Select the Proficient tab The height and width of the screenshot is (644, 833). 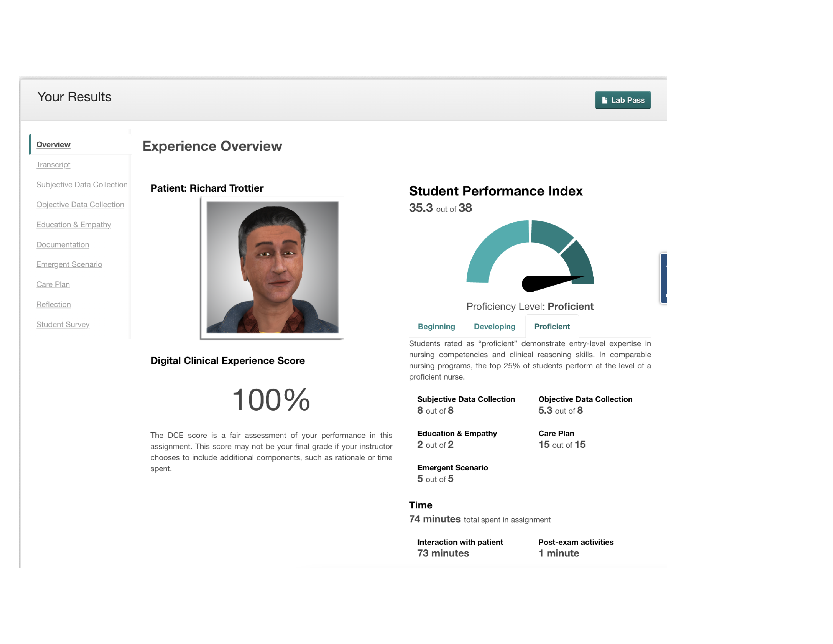pos(552,327)
